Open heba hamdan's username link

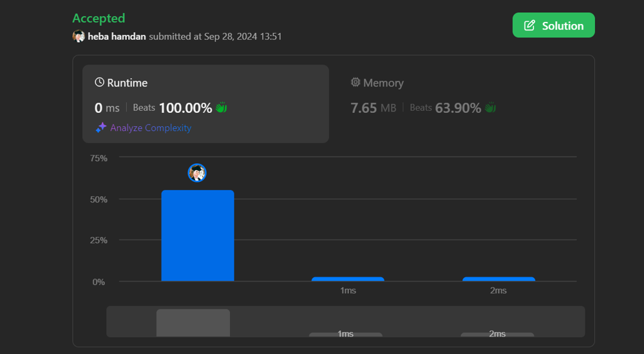pos(117,37)
